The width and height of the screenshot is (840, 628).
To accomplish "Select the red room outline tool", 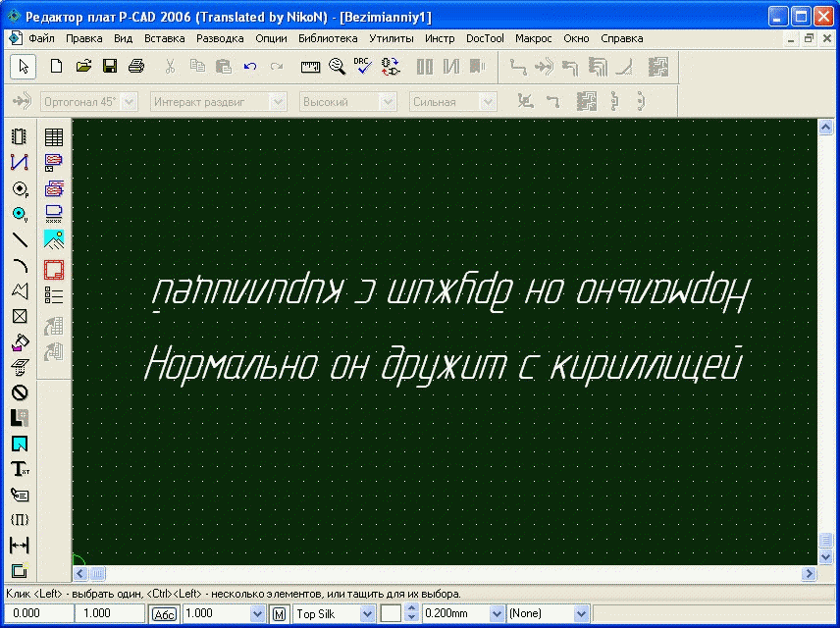I will pyautogui.click(x=54, y=270).
